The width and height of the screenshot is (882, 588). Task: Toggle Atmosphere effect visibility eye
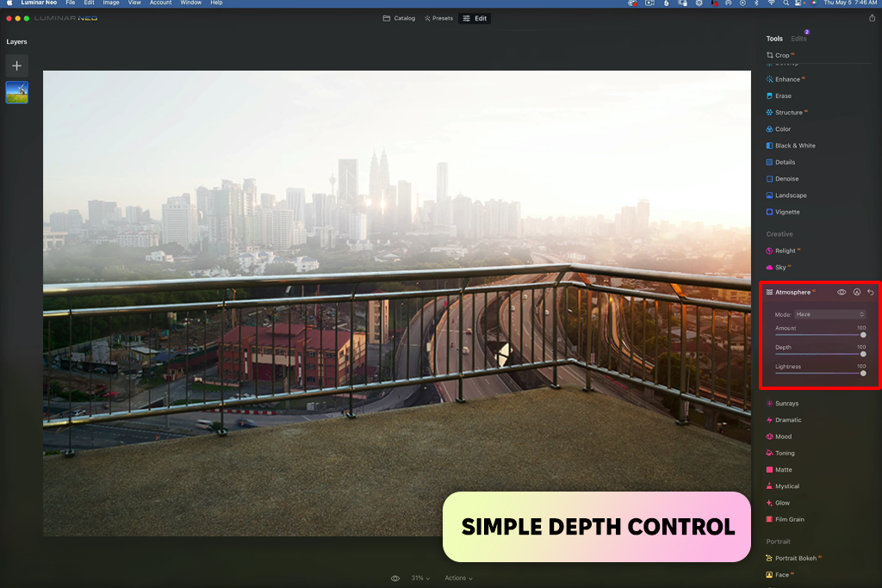point(842,293)
